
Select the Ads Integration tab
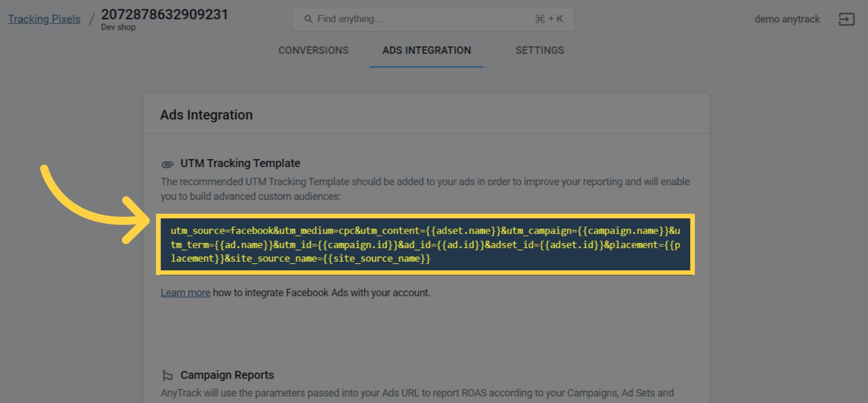pos(426,50)
